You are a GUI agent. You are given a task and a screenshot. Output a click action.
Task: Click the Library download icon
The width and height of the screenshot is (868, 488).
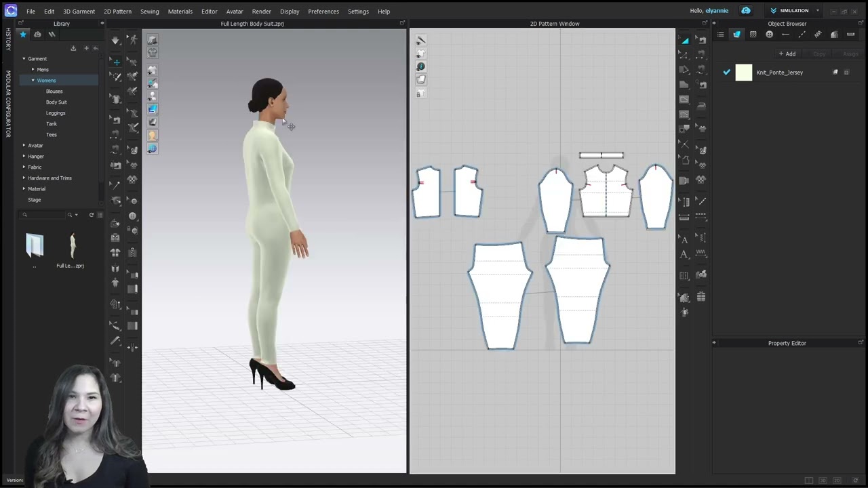click(73, 48)
